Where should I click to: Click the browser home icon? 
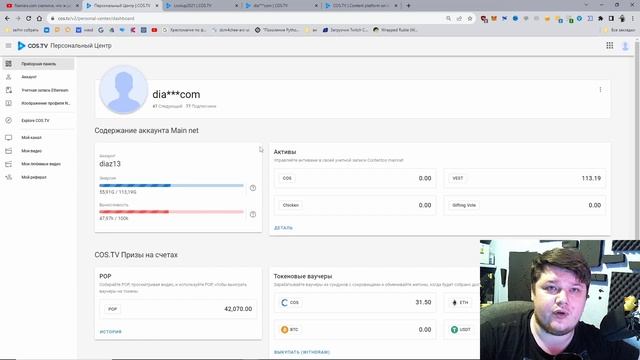pos(39,18)
